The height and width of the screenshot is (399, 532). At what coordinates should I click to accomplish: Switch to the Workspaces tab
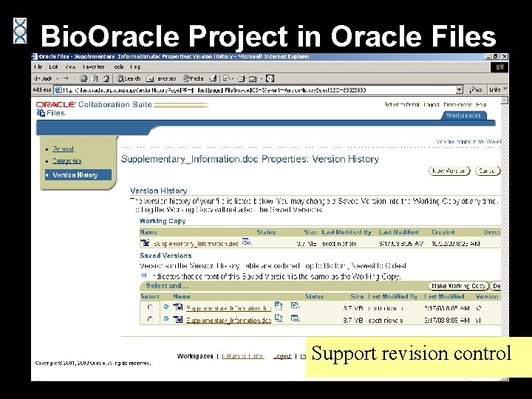[x=463, y=115]
